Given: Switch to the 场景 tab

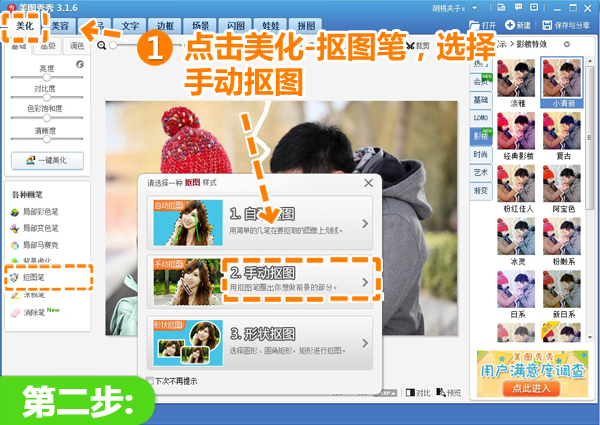Looking at the screenshot, I should click(201, 26).
